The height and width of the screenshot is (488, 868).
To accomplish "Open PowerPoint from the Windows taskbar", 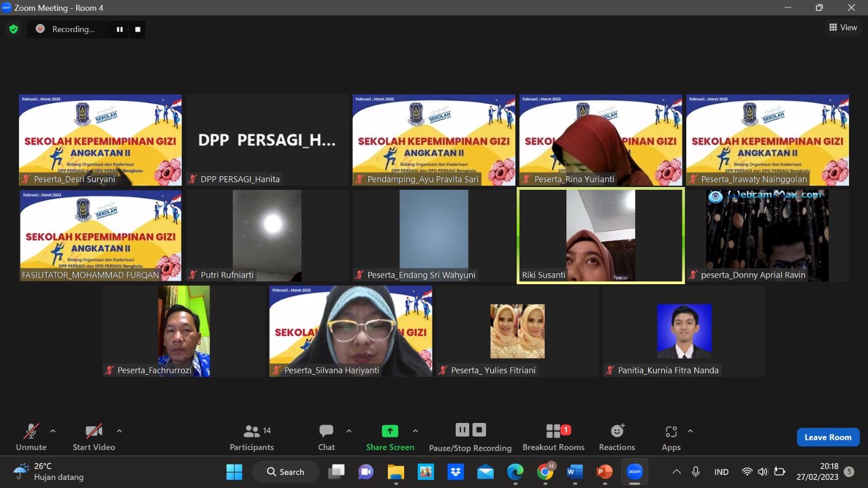I will tap(604, 472).
